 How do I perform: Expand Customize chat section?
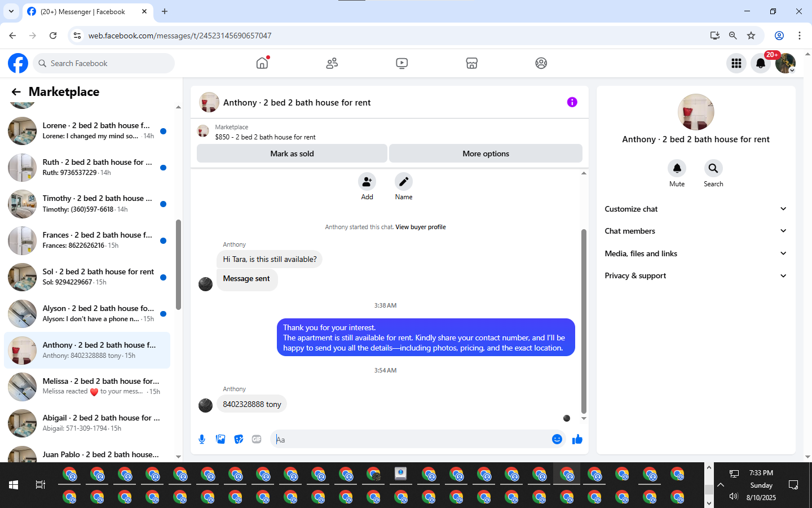[x=696, y=209]
